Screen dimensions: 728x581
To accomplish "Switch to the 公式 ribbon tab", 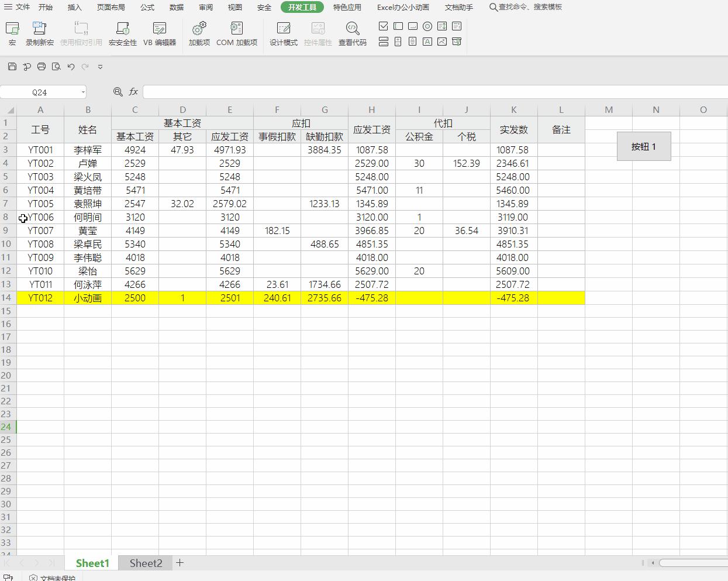I will pos(147,7).
